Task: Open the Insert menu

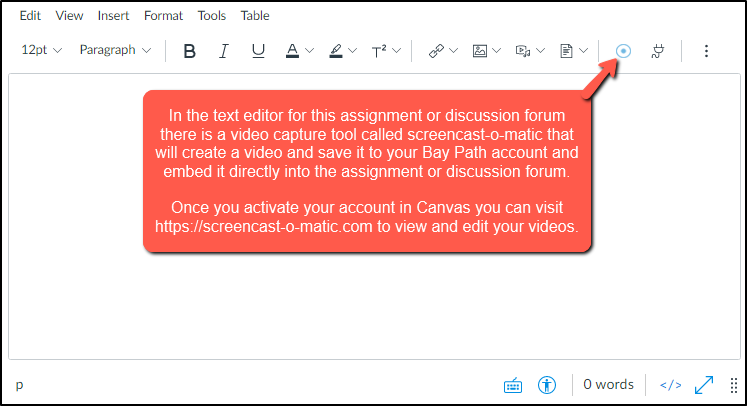Action: point(113,16)
